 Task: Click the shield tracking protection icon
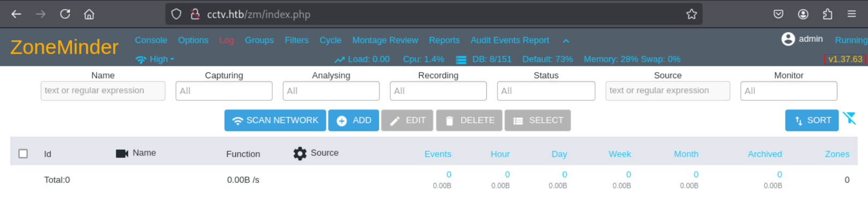tap(176, 14)
